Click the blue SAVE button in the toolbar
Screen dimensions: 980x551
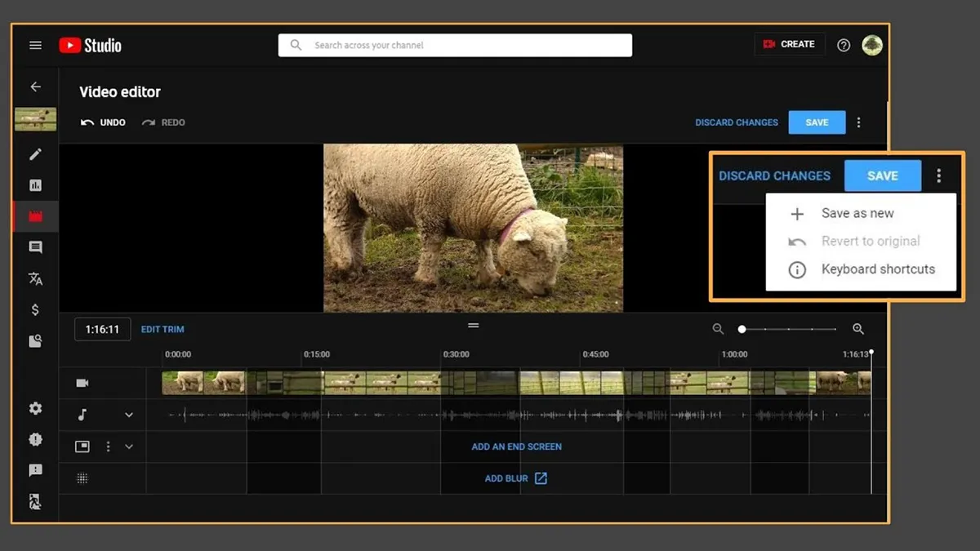(817, 122)
